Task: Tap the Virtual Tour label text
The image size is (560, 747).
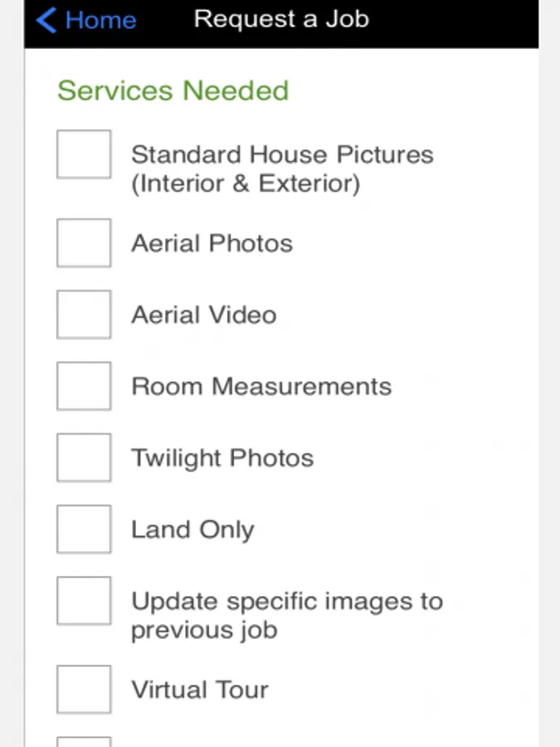Action: 200,689
